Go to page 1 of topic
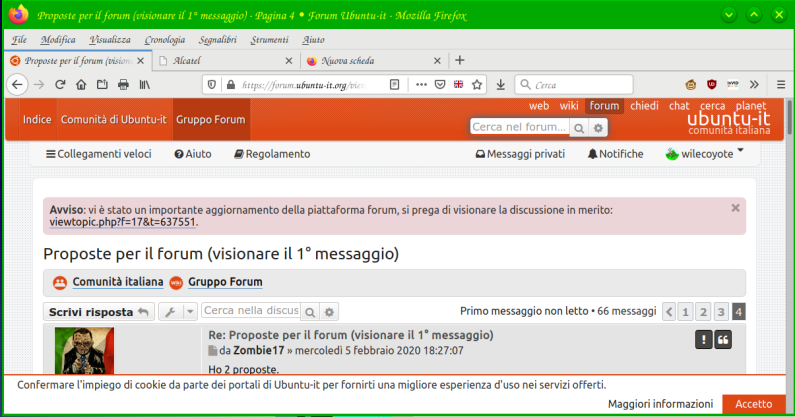795x417 pixels. tap(685, 312)
